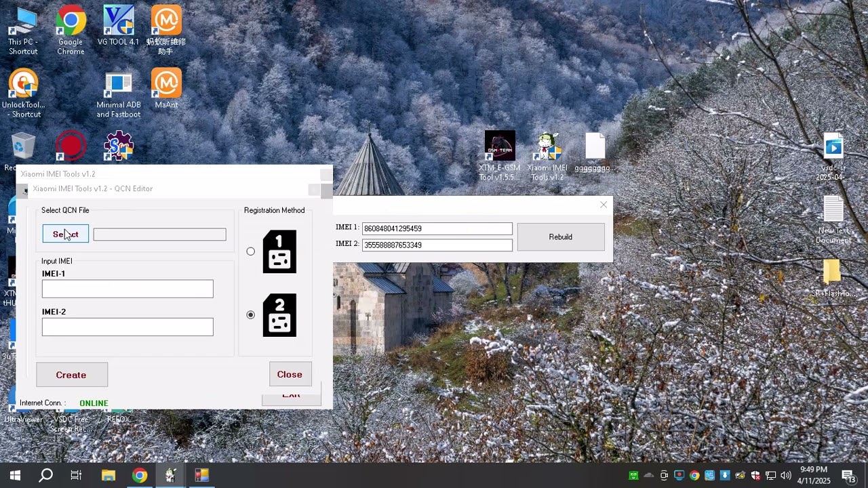Image resolution: width=868 pixels, height=488 pixels.
Task: Click Select to choose QCN file
Action: (x=66, y=234)
